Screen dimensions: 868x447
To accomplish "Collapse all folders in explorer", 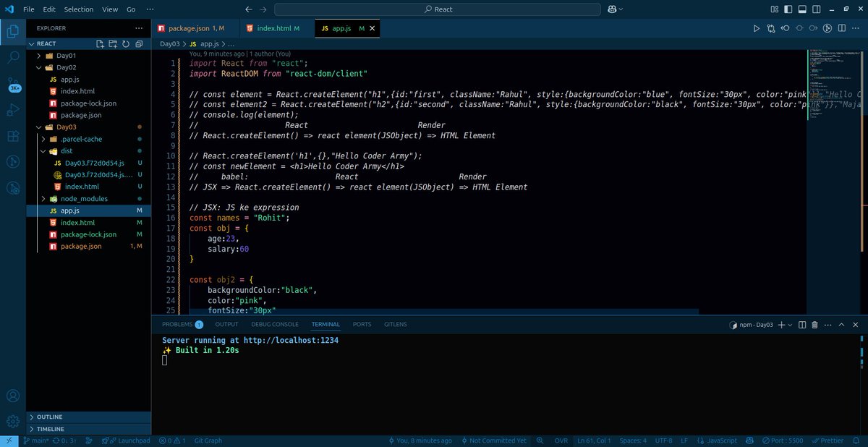I will (x=139, y=43).
